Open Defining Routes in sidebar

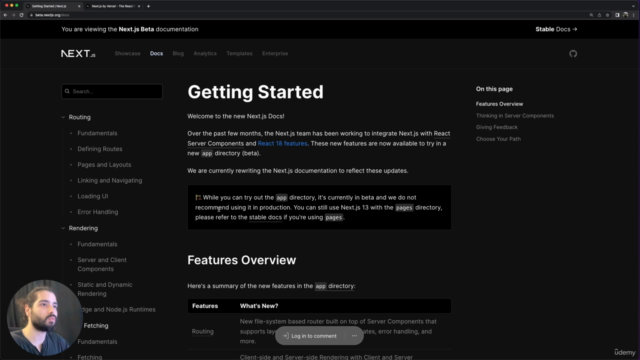(x=100, y=149)
